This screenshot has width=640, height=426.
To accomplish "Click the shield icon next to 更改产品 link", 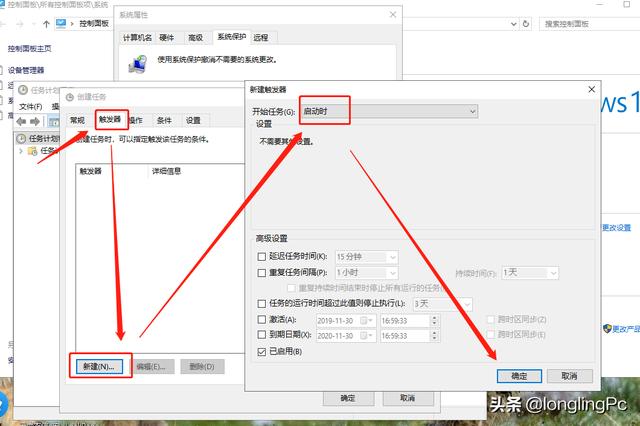I will (607, 328).
